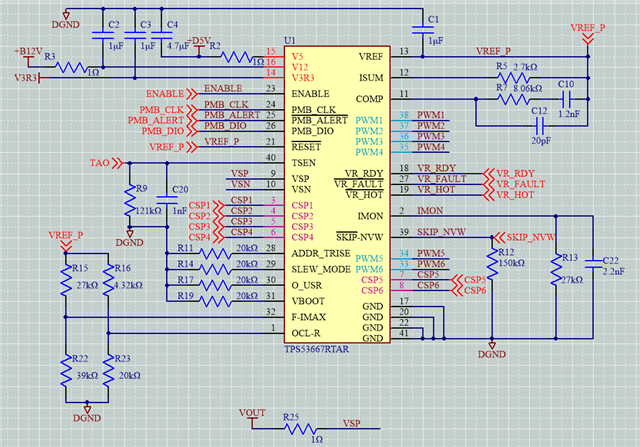Click pin label VBOOT inside U1

click(x=308, y=301)
